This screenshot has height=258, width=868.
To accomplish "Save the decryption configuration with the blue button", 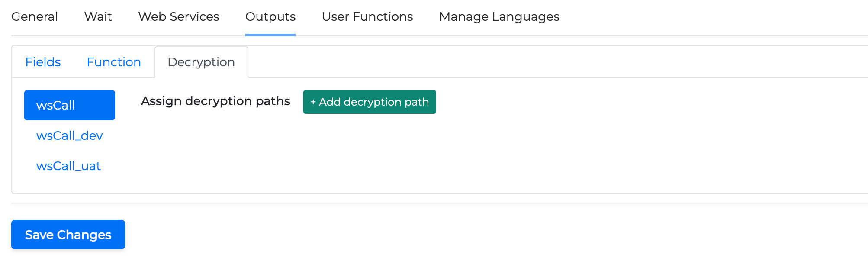I will point(68,235).
